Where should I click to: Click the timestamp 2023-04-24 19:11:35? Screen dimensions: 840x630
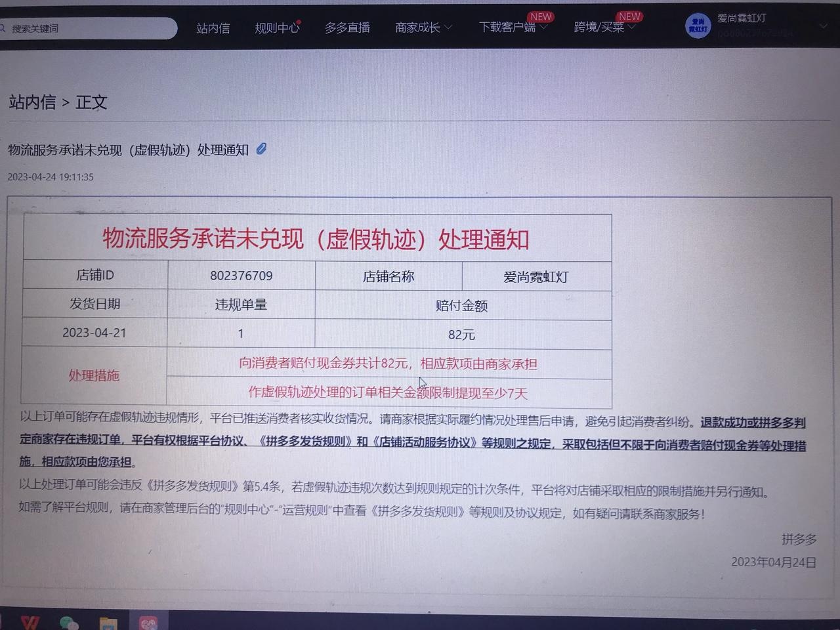click(51, 177)
